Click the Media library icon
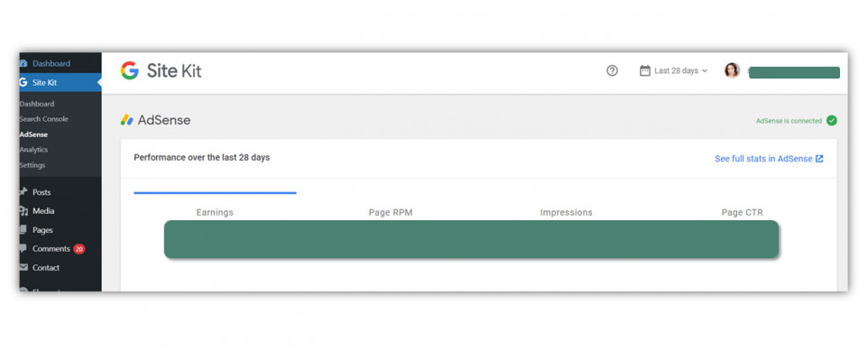The width and height of the screenshot is (868, 361). point(23,211)
